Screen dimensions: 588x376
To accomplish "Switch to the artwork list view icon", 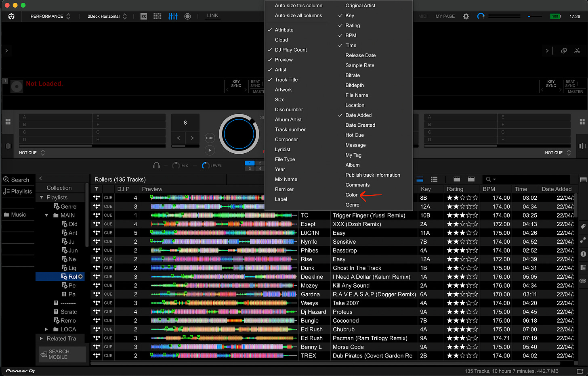I will [x=434, y=179].
